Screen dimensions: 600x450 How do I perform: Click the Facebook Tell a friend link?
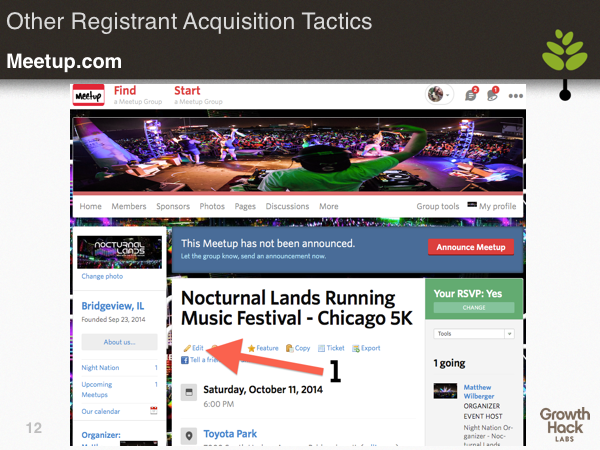(200, 360)
